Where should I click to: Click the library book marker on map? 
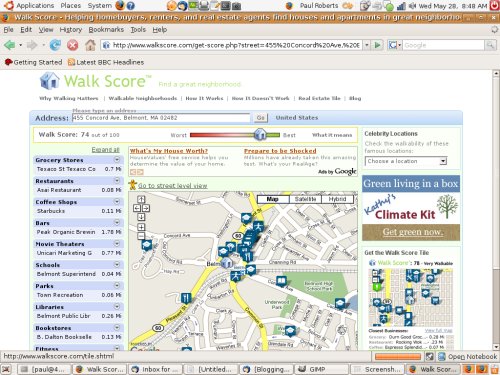point(281,282)
